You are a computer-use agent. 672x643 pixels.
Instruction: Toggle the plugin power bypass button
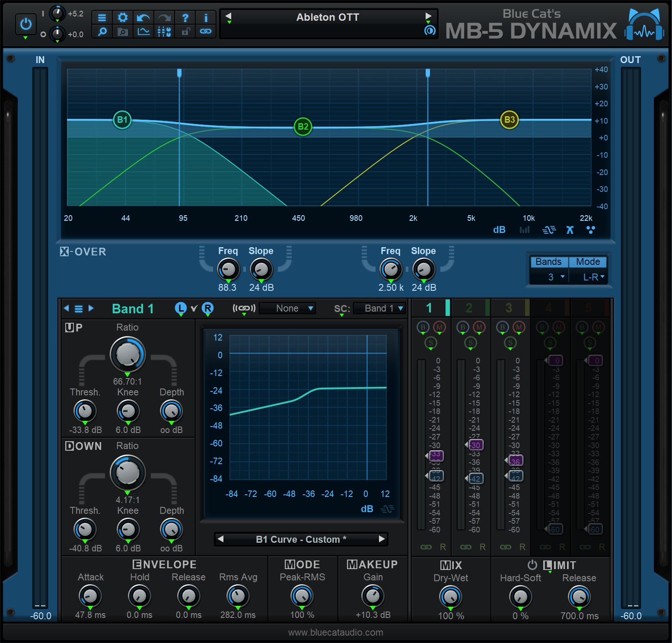tap(26, 24)
